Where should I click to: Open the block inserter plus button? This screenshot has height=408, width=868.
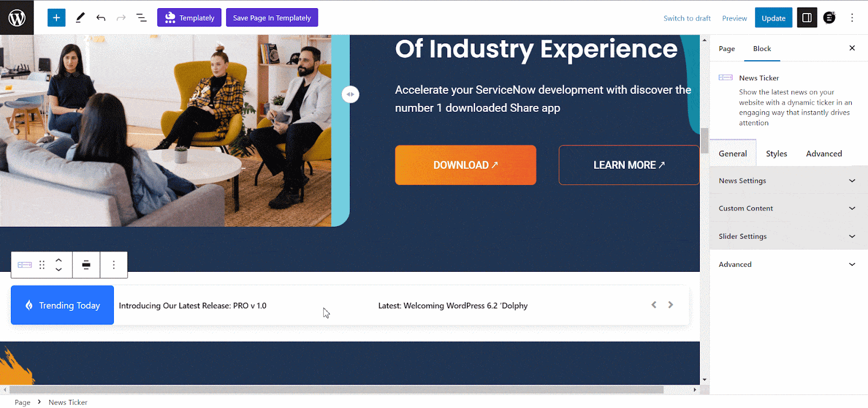(x=56, y=17)
